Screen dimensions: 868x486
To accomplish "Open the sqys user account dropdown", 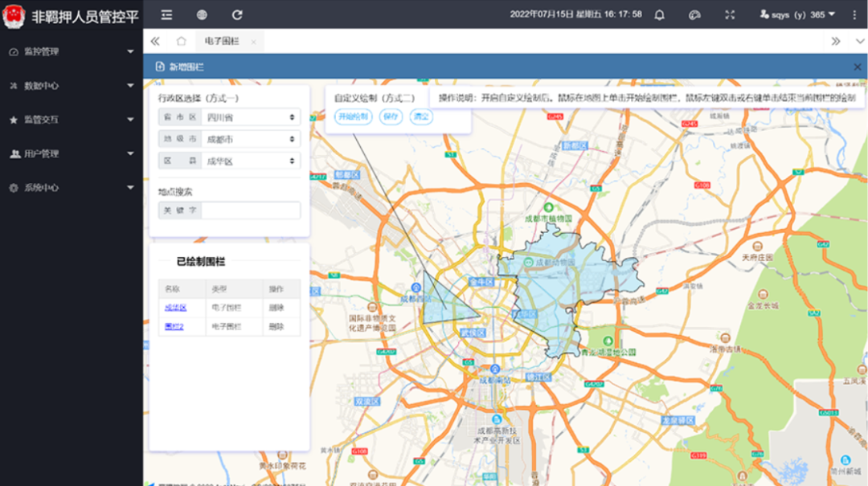I will [797, 15].
